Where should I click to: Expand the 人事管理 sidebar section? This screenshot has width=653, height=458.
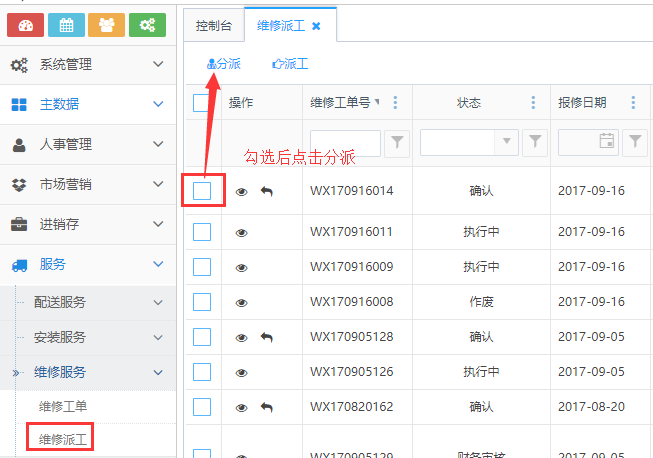point(88,144)
